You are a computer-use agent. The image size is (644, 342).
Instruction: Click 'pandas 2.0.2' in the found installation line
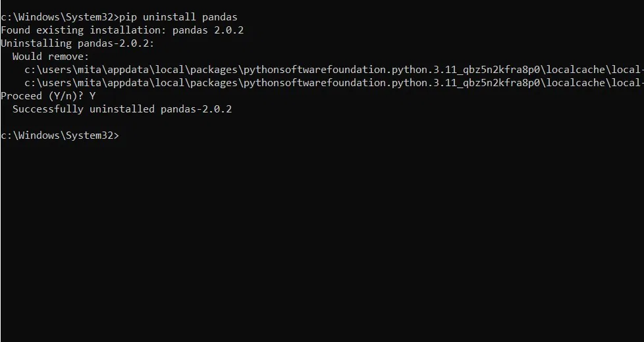(208, 30)
